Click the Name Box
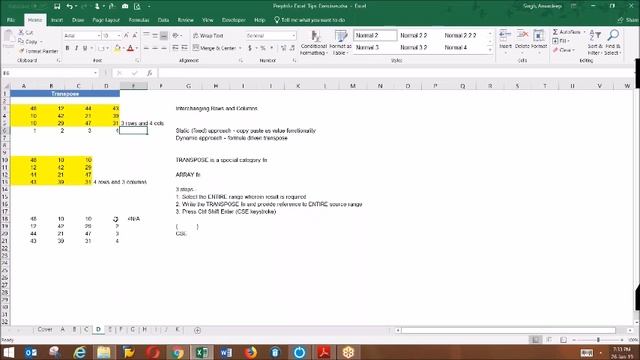The image size is (640, 360). (50, 73)
